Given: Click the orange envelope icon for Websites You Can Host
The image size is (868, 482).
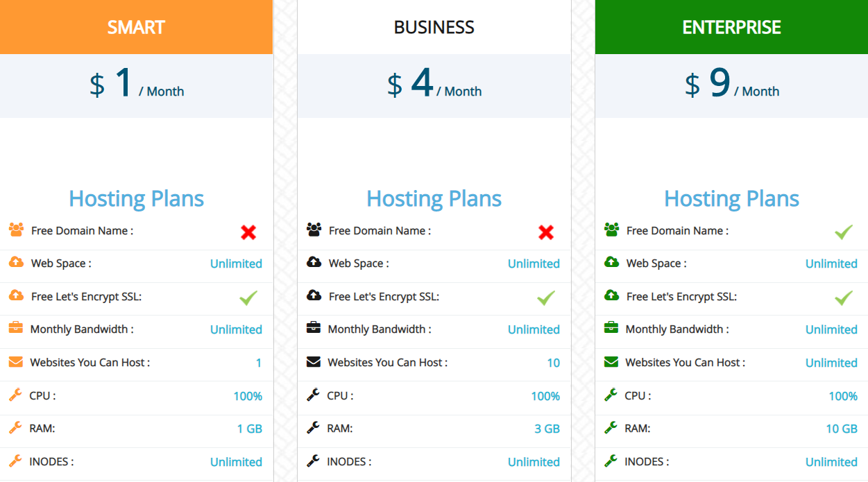Looking at the screenshot, I should coord(16,361).
